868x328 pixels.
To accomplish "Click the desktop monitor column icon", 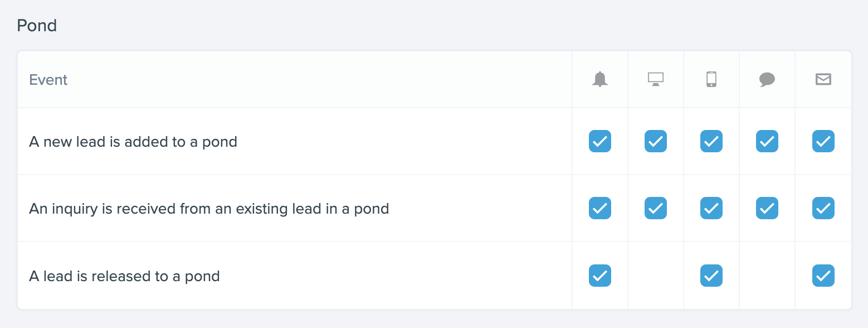I will tap(656, 79).
